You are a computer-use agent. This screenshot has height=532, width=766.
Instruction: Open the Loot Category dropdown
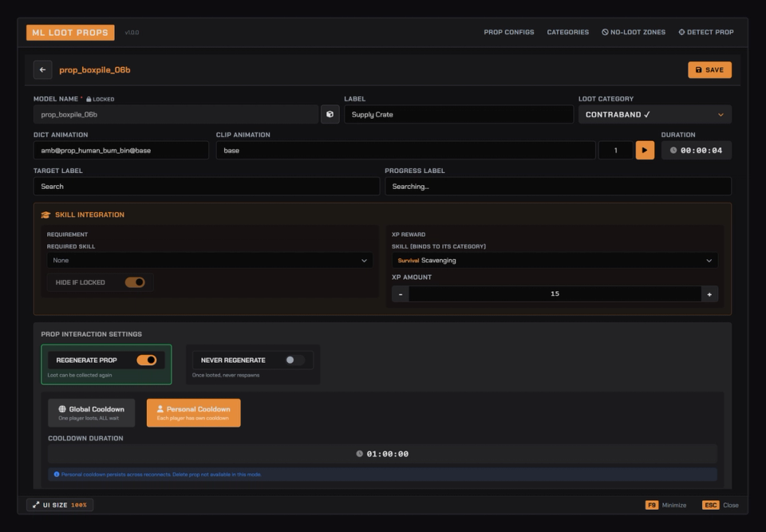655,114
